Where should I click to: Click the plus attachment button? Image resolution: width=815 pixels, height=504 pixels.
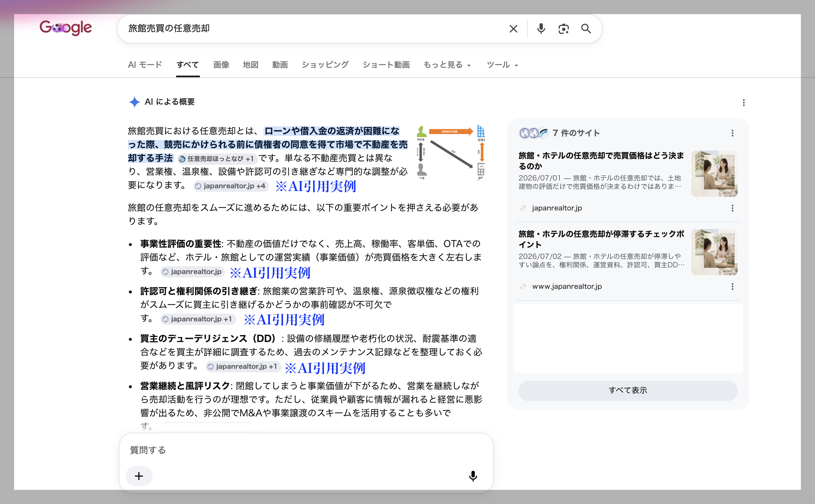pyautogui.click(x=139, y=476)
